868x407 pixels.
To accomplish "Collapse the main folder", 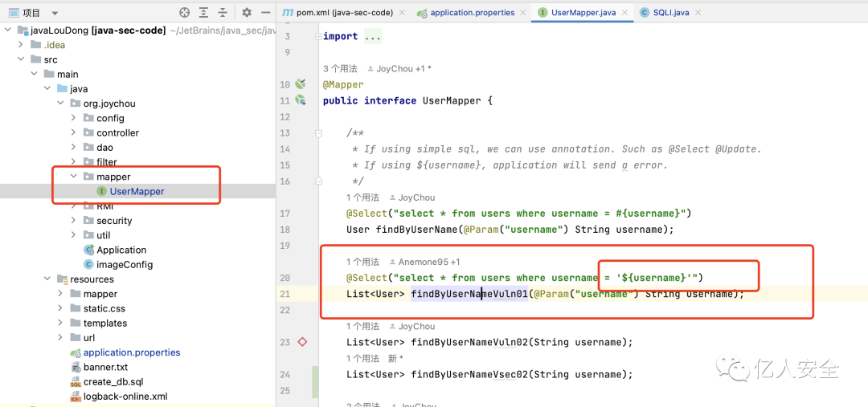I will [x=34, y=74].
